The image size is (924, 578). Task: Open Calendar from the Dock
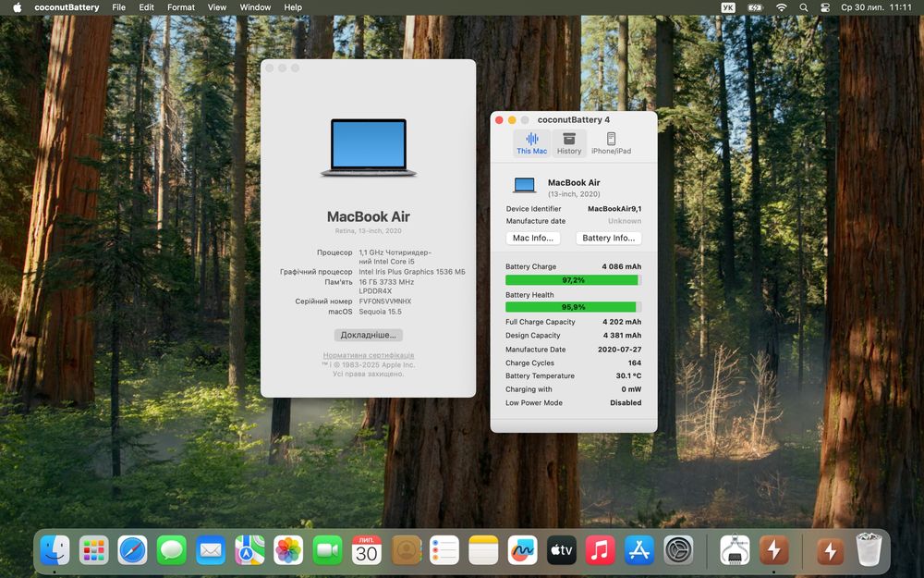(367, 550)
